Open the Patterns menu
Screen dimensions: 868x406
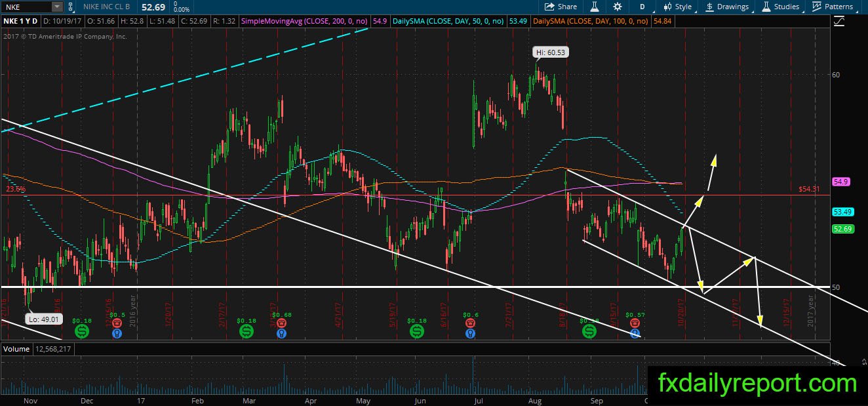point(833,7)
